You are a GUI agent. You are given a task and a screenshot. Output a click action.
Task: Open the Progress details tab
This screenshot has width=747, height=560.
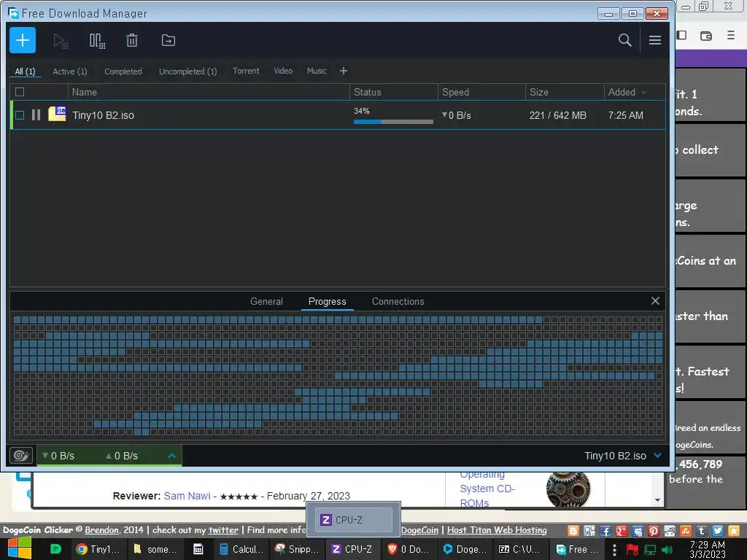tap(328, 301)
